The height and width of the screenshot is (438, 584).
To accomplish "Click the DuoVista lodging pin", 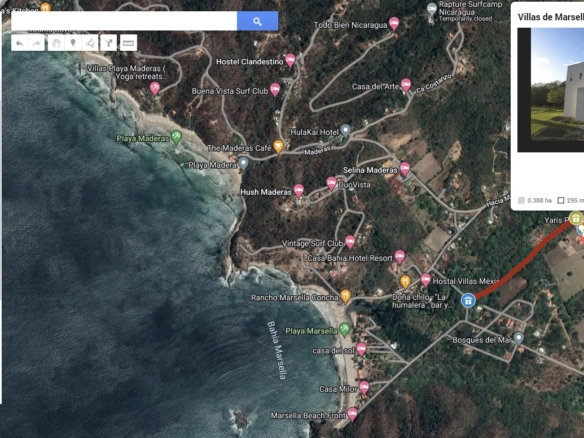I will coord(331,183).
